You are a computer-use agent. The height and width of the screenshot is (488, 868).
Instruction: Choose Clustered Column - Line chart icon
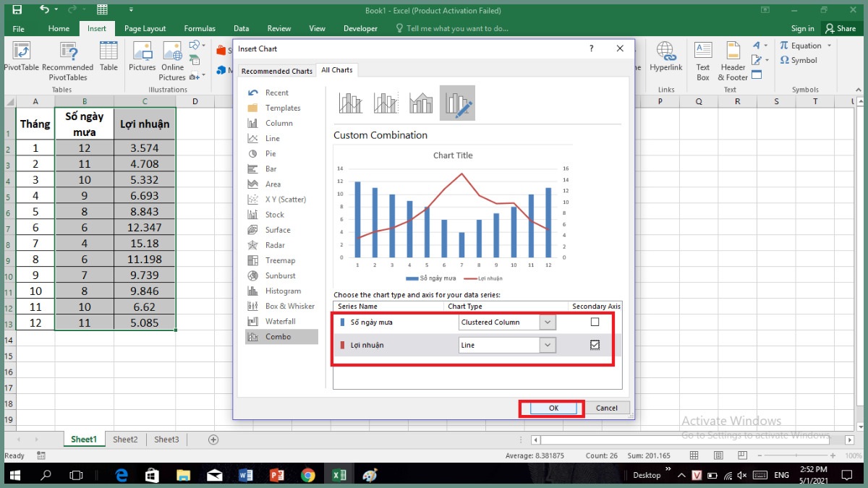click(351, 103)
